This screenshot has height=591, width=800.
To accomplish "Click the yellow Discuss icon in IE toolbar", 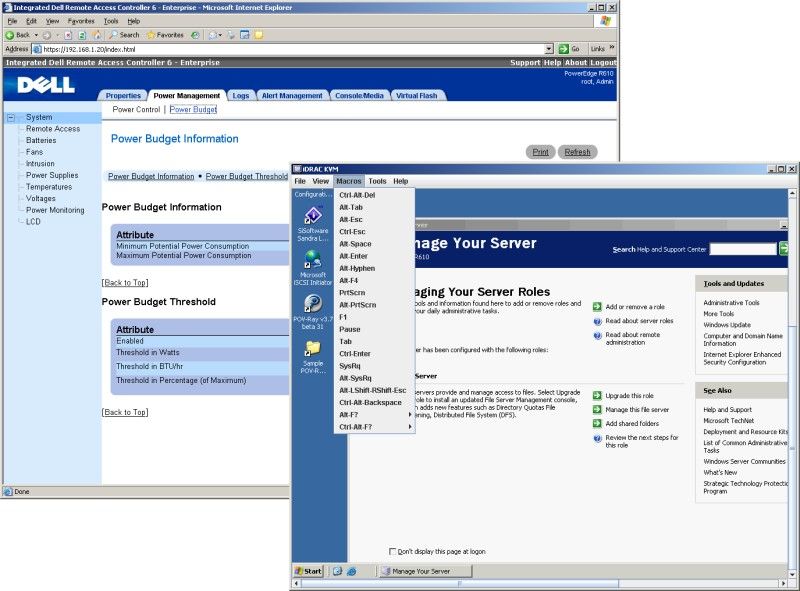I will point(259,35).
